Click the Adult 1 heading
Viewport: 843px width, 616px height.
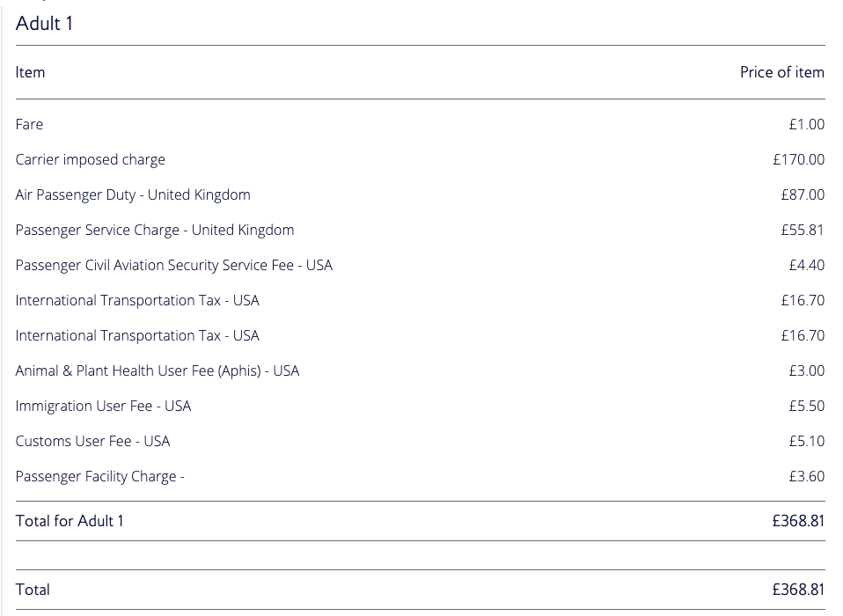(x=45, y=24)
